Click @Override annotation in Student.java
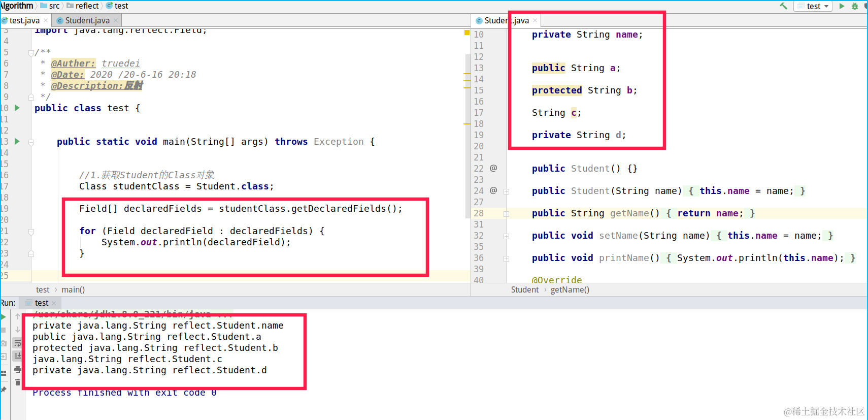The height and width of the screenshot is (420, 868). coord(557,279)
